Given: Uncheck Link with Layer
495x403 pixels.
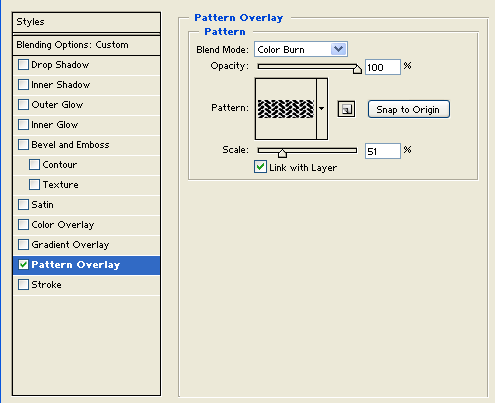Looking at the screenshot, I should [260, 167].
